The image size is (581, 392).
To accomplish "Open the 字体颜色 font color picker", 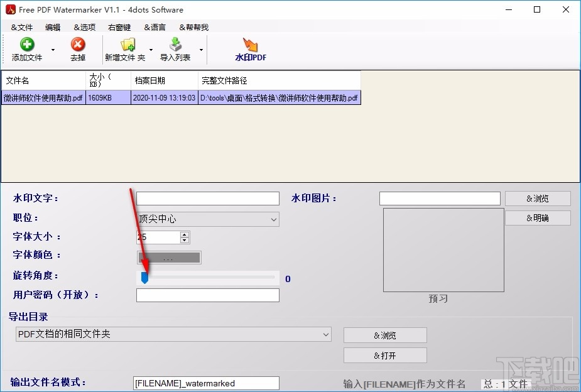I will [x=169, y=258].
